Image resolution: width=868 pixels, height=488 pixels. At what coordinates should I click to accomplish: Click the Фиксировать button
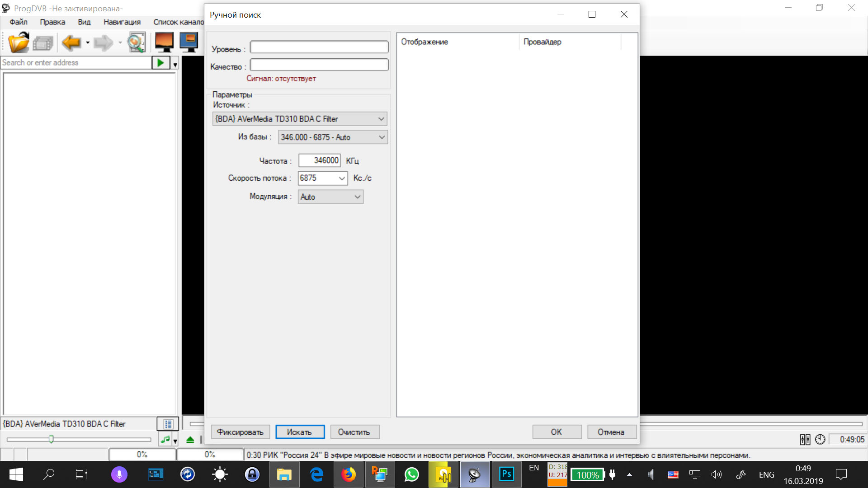(240, 432)
